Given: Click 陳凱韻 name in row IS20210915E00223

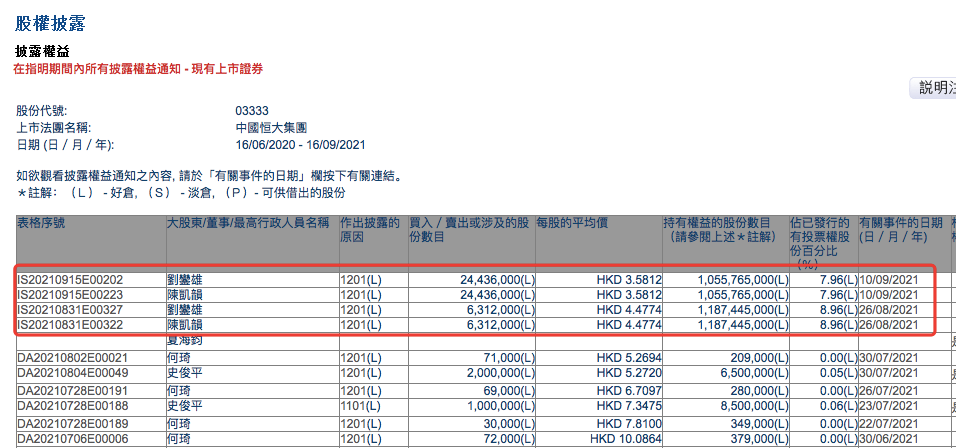Looking at the screenshot, I should (185, 295).
